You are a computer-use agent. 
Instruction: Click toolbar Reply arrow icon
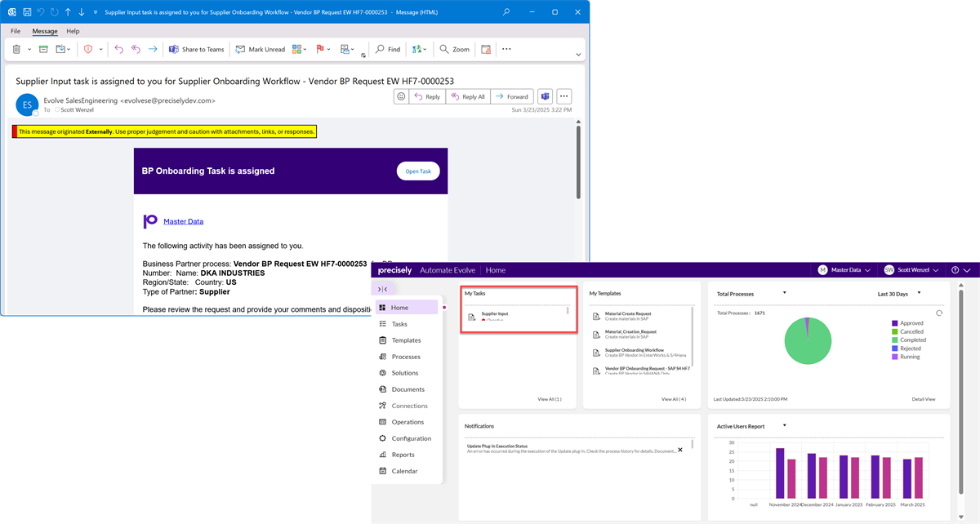click(x=118, y=49)
